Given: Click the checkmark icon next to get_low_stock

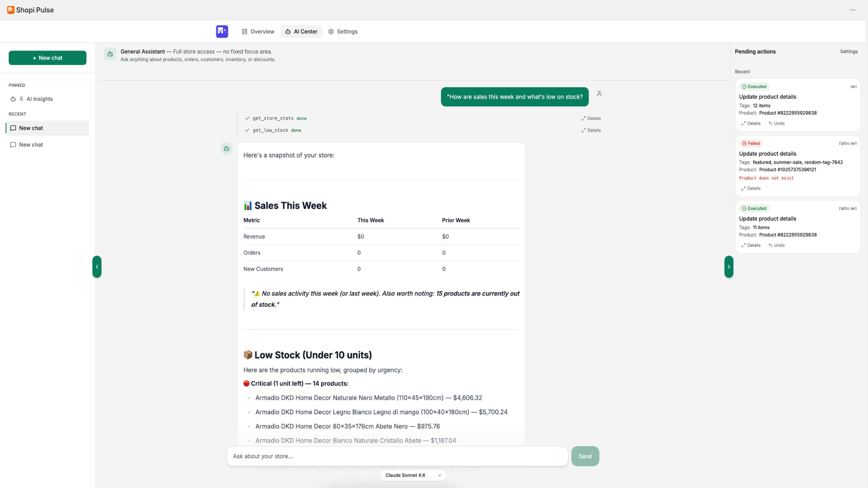Looking at the screenshot, I should [247, 130].
